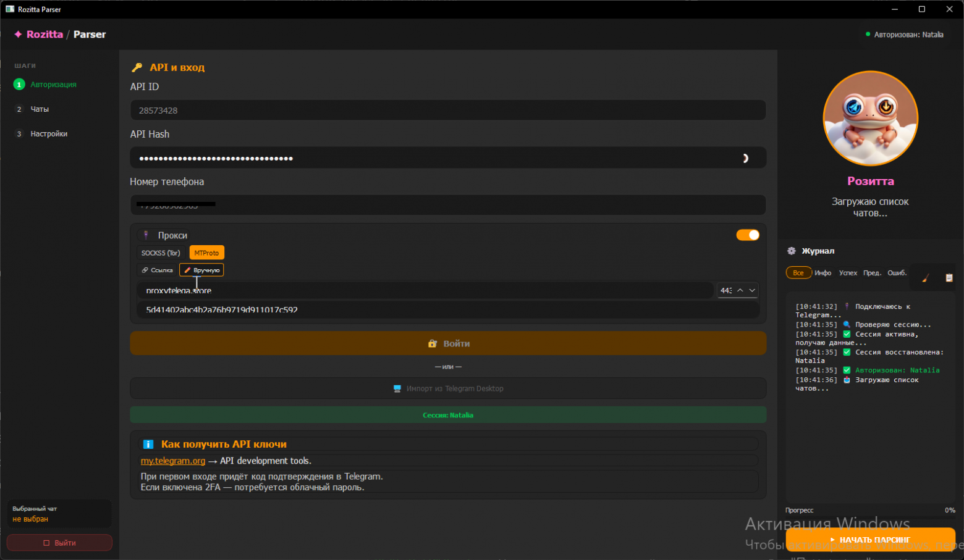This screenshot has width=964, height=560.
Task: Filter the journal by Ошиб. tab
Action: (x=897, y=273)
